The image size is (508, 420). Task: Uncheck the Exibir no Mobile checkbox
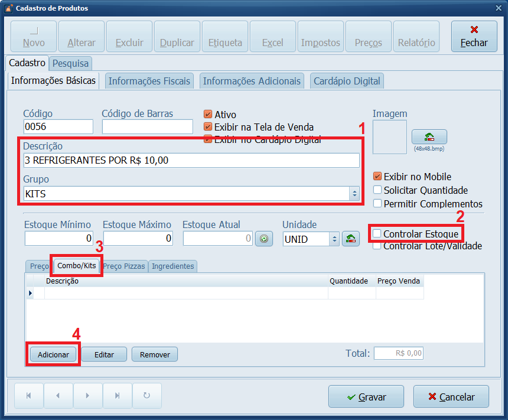coord(377,177)
